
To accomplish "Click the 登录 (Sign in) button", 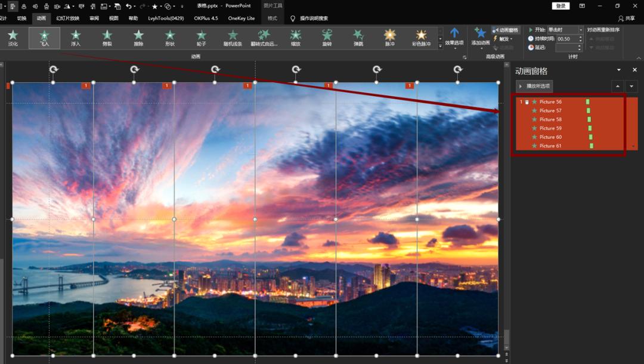I will [x=561, y=6].
